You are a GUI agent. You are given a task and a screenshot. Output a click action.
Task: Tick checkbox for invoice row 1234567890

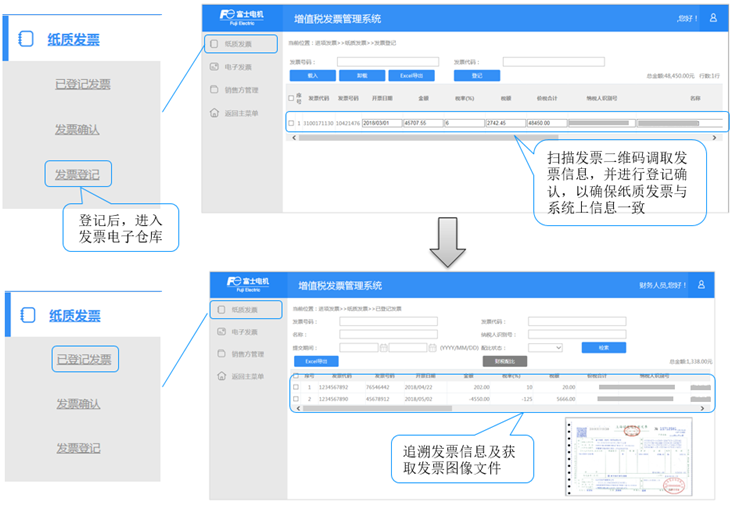coord(295,399)
